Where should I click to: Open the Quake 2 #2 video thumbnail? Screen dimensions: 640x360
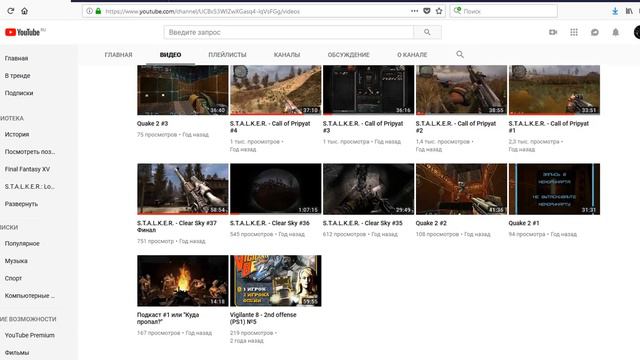coord(461,189)
